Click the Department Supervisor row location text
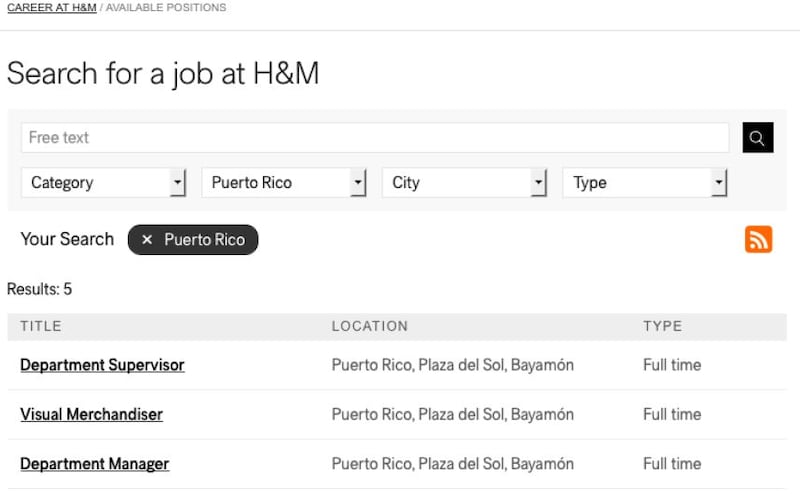This screenshot has width=800, height=503. [x=452, y=365]
